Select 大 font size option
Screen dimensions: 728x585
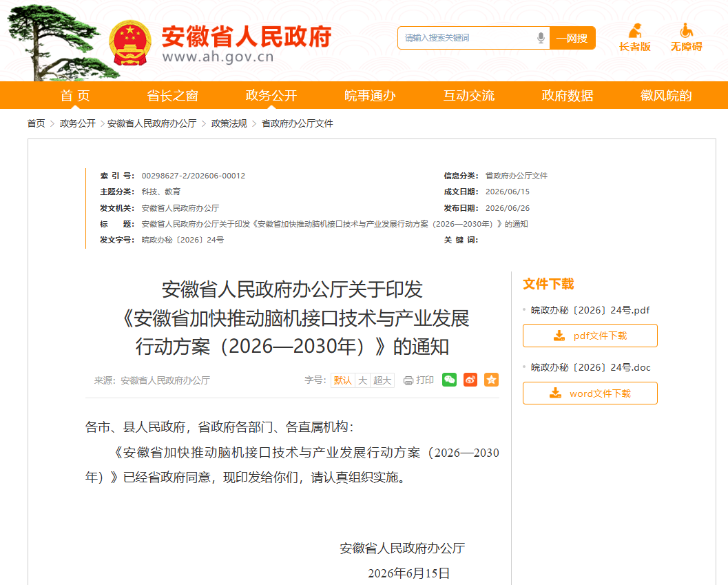[x=362, y=380]
